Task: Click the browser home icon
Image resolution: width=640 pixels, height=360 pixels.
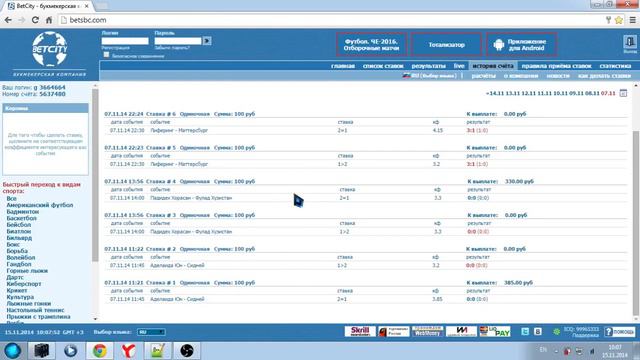Action: click(49, 20)
